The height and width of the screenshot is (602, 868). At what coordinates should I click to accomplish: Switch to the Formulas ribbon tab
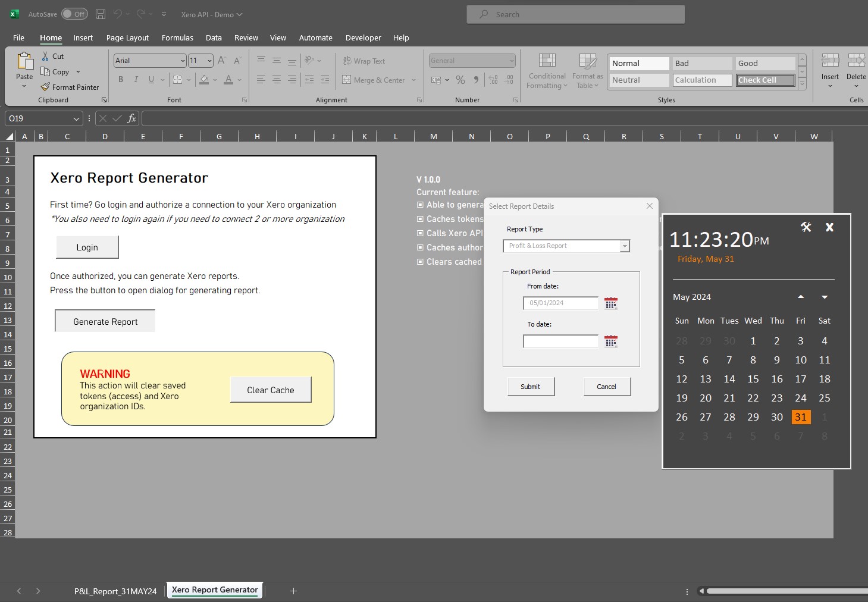tap(177, 37)
